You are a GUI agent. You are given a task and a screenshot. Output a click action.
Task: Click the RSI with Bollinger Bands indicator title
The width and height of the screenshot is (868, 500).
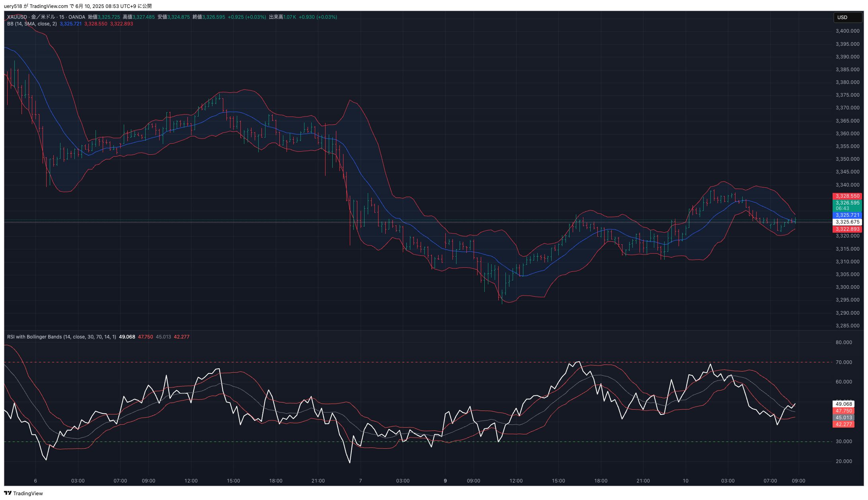62,337
